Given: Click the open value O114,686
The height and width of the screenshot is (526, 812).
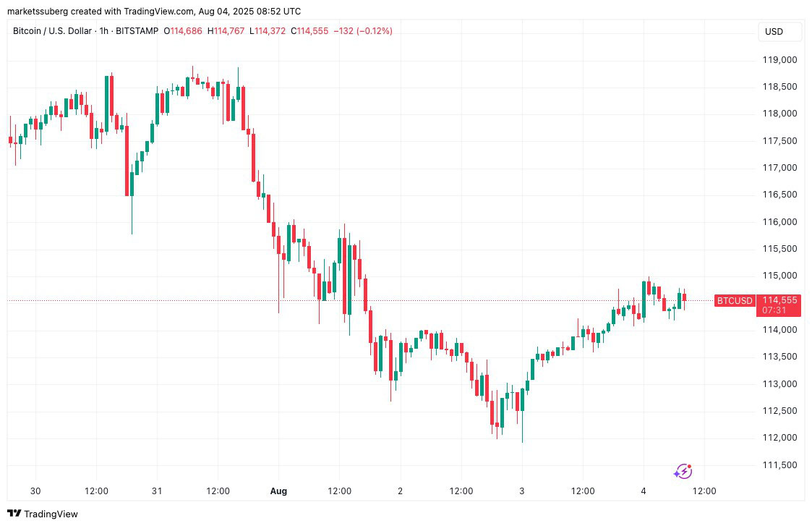Looking at the screenshot, I should 184,31.
